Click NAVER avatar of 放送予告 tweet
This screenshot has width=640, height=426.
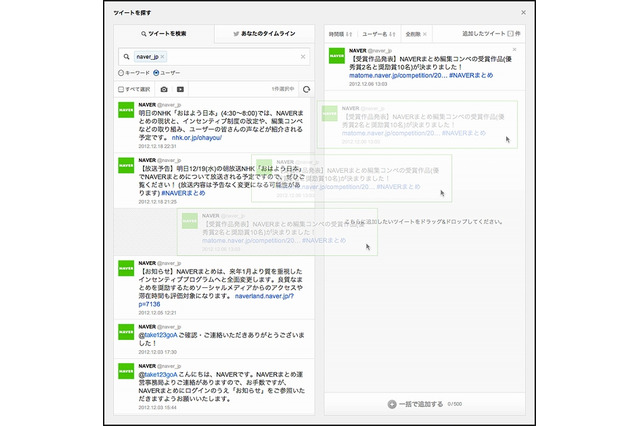point(126,166)
